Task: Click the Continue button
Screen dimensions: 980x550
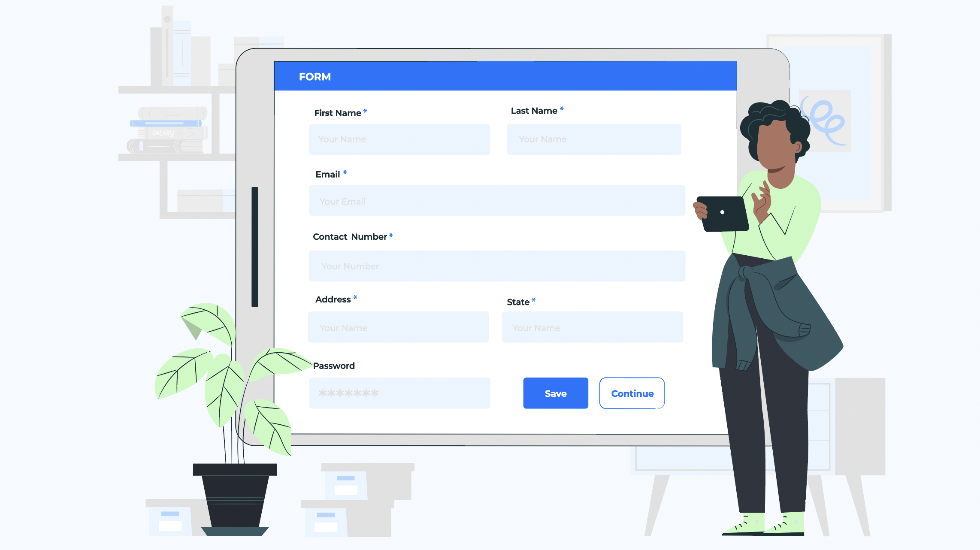Action: [632, 393]
